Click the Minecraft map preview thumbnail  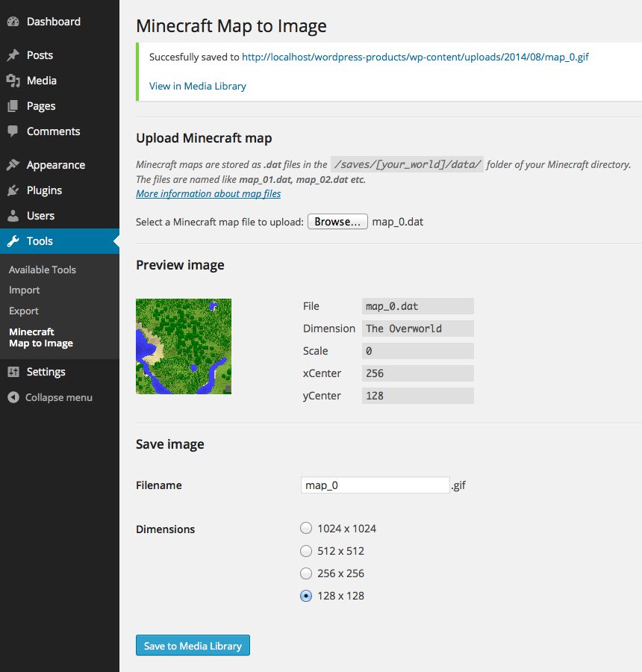(184, 346)
